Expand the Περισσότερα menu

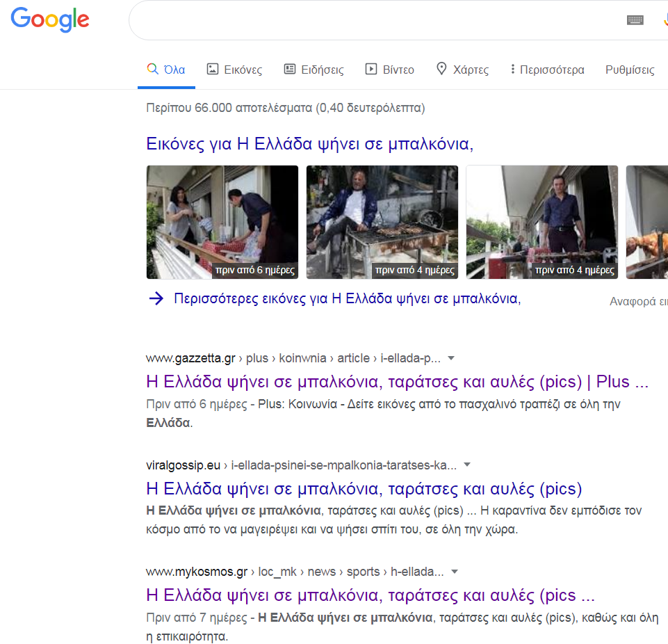click(x=547, y=70)
